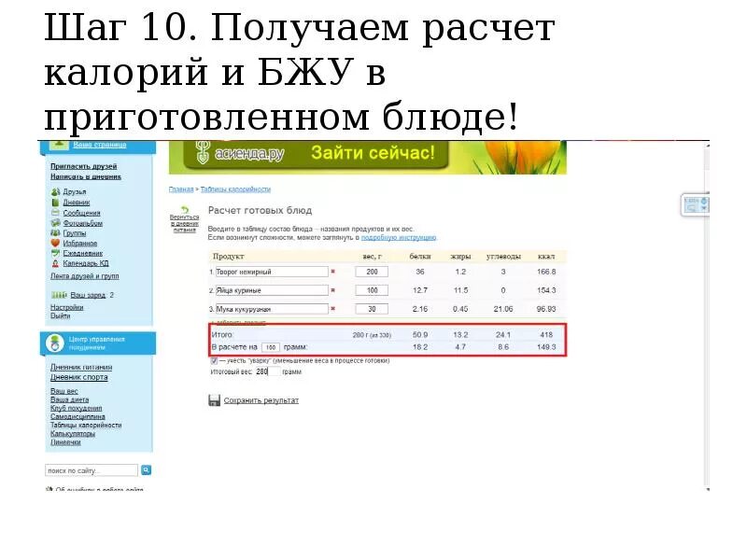
Task: Open Написать в дневник link
Action: coord(86,176)
